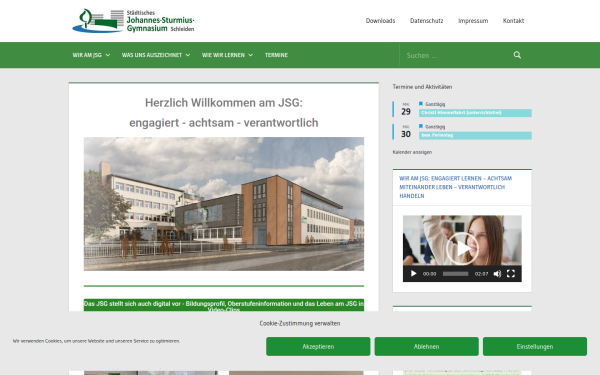Click the video time 02:07 label
This screenshot has height=375, width=600.
[x=481, y=274]
